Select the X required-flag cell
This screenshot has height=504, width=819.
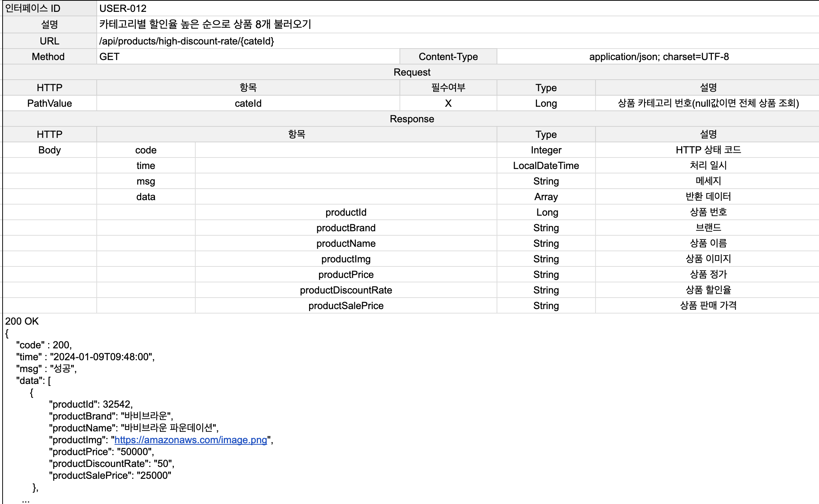448,103
